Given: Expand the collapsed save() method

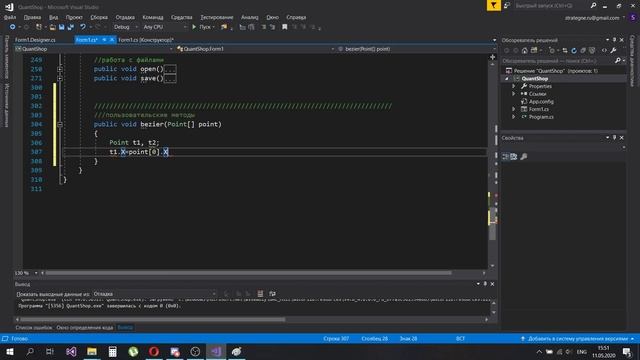Looking at the screenshot, I should click(x=60, y=78).
